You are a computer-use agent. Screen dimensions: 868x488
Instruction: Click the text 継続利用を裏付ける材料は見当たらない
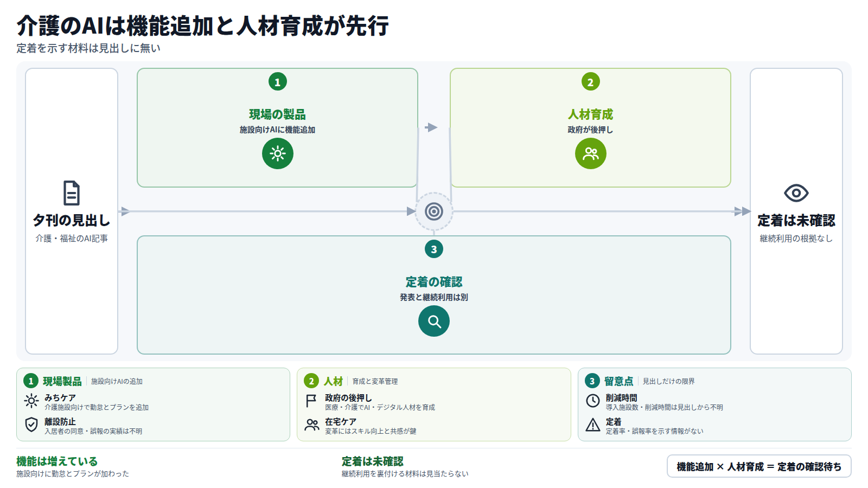click(x=405, y=474)
